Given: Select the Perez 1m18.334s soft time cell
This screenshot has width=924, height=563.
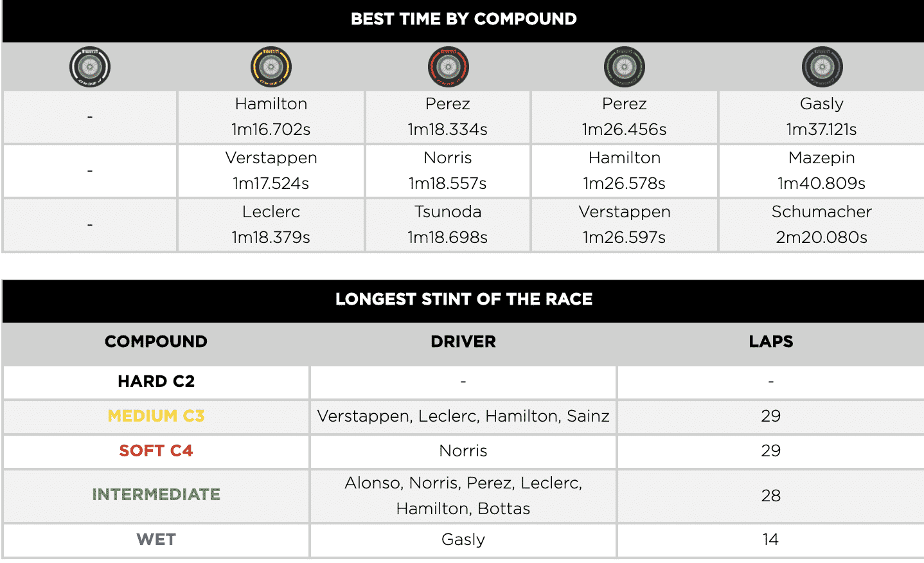Looking at the screenshot, I should point(448,117).
